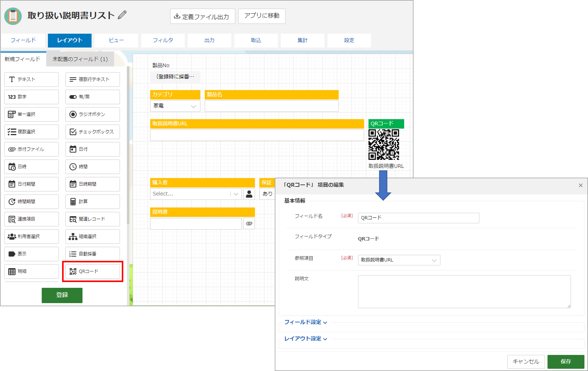Open the 購入者 Select... dropdown

(196, 194)
